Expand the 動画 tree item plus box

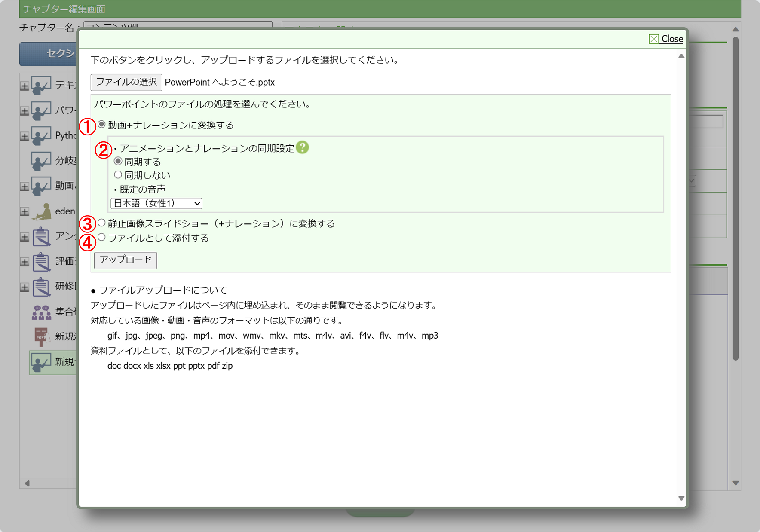pos(25,187)
